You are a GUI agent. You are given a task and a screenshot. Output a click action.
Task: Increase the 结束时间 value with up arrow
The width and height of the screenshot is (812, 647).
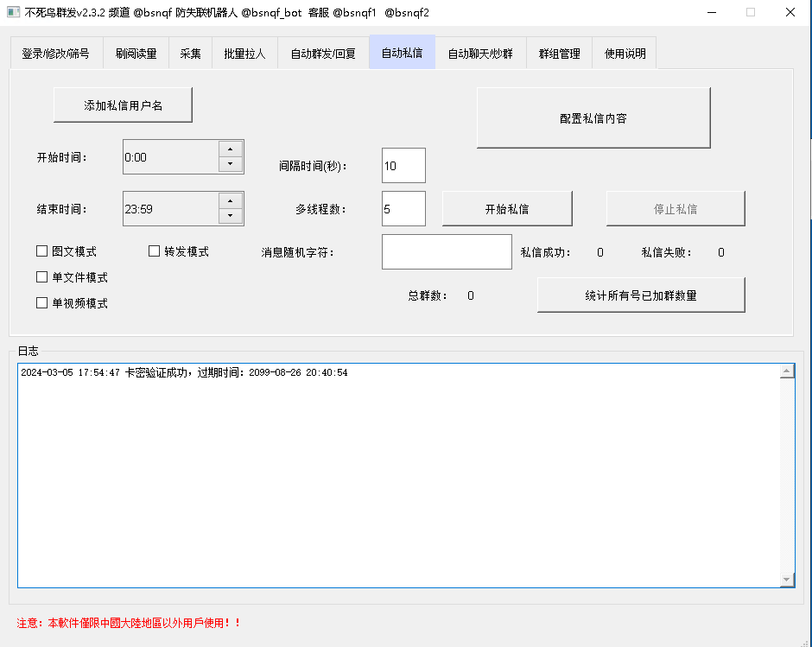click(x=231, y=200)
